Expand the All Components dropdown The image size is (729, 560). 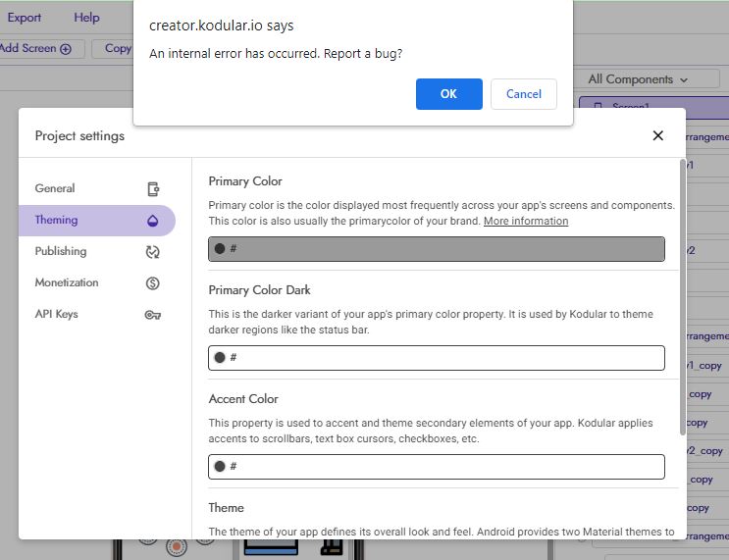point(638,79)
